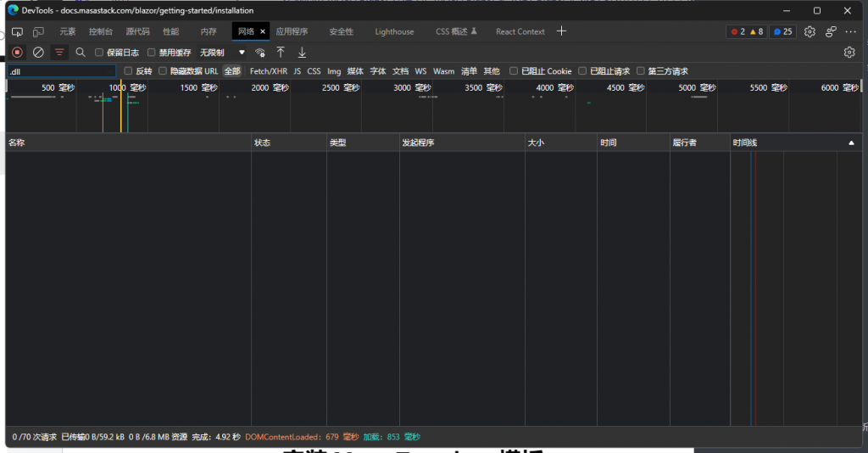Image resolution: width=868 pixels, height=453 pixels.
Task: Select 全部 request type filter
Action: (232, 71)
